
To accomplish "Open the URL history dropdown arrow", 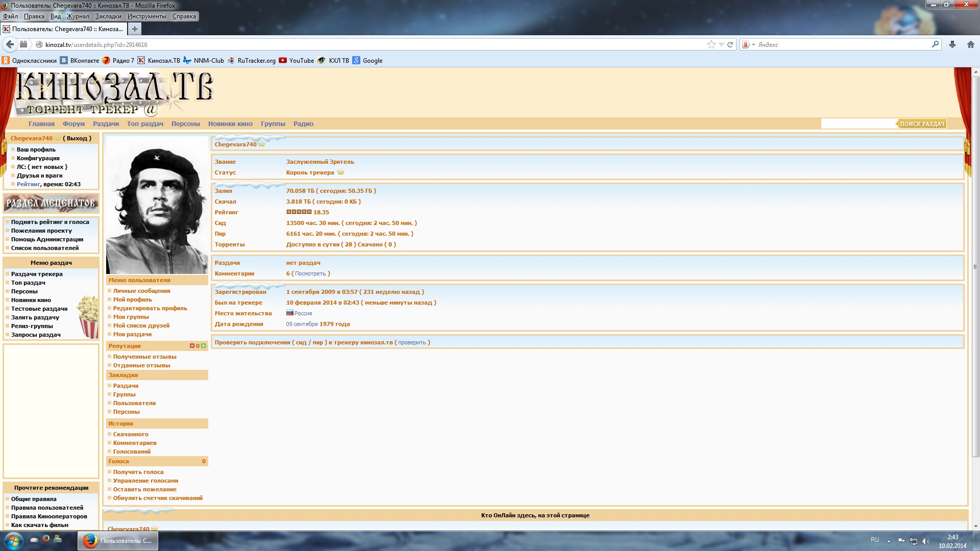I will [x=721, y=44].
